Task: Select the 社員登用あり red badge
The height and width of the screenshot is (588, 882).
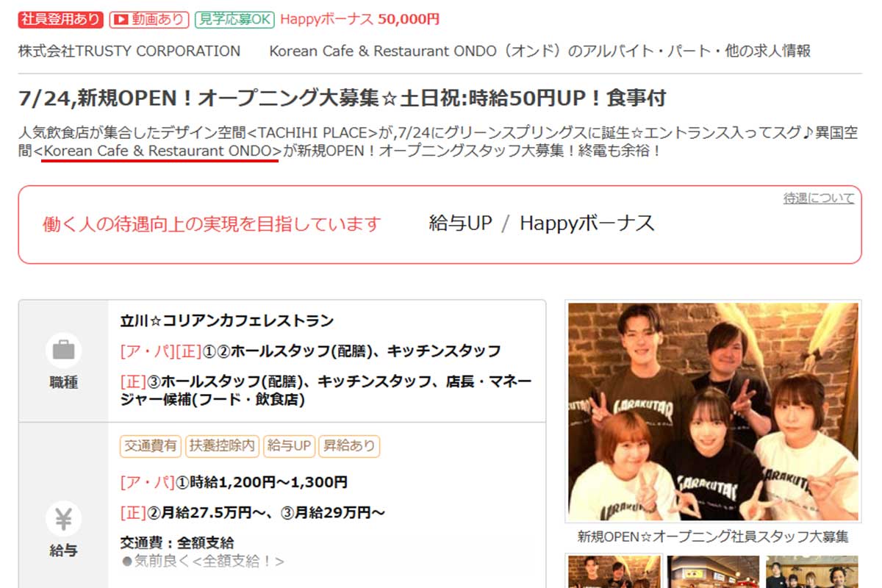Action: [60, 20]
